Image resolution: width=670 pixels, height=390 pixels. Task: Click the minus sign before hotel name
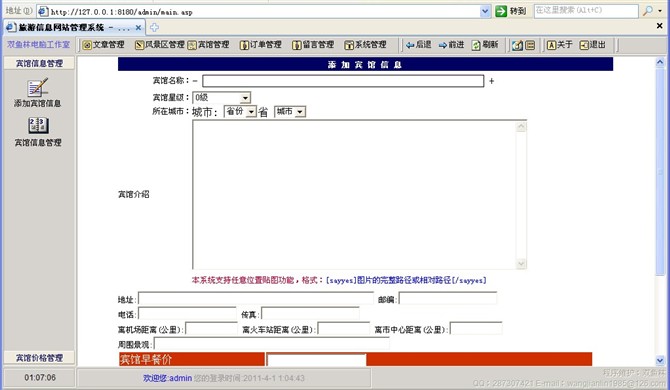[195, 81]
